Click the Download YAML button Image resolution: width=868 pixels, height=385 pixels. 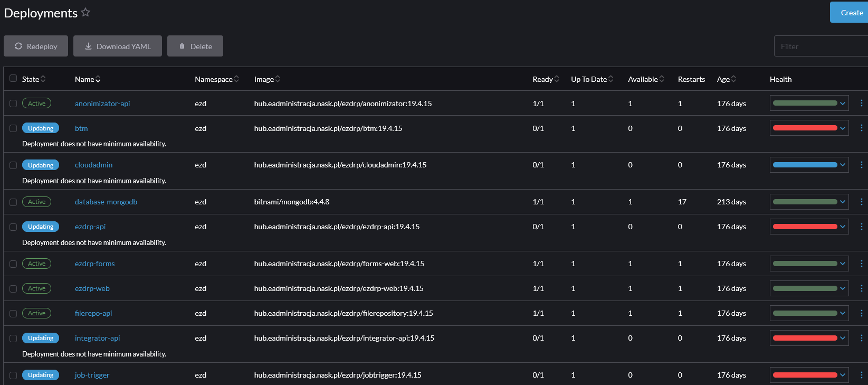pyautogui.click(x=118, y=46)
